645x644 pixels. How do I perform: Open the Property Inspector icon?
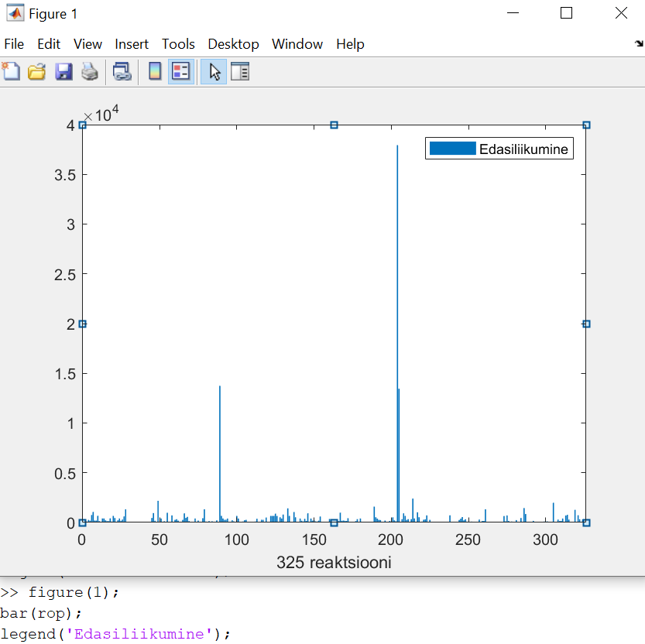[240, 72]
